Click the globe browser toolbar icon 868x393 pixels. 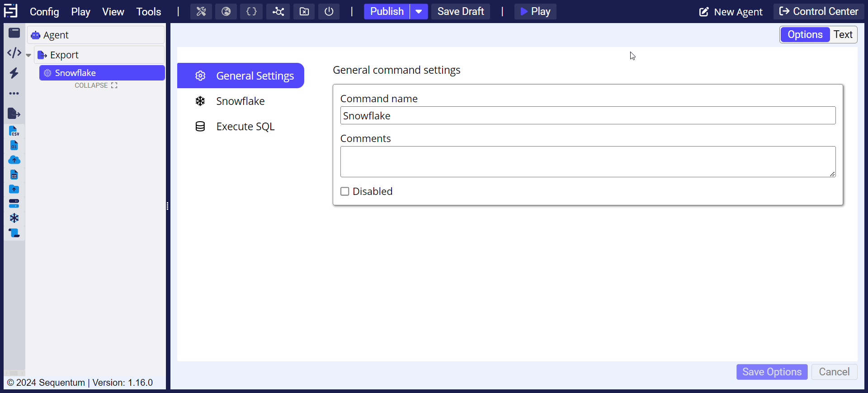pyautogui.click(x=226, y=12)
